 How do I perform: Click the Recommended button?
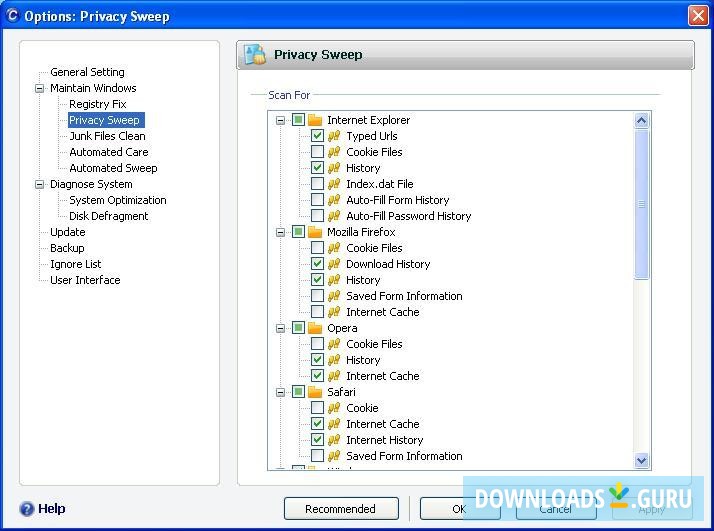341,508
